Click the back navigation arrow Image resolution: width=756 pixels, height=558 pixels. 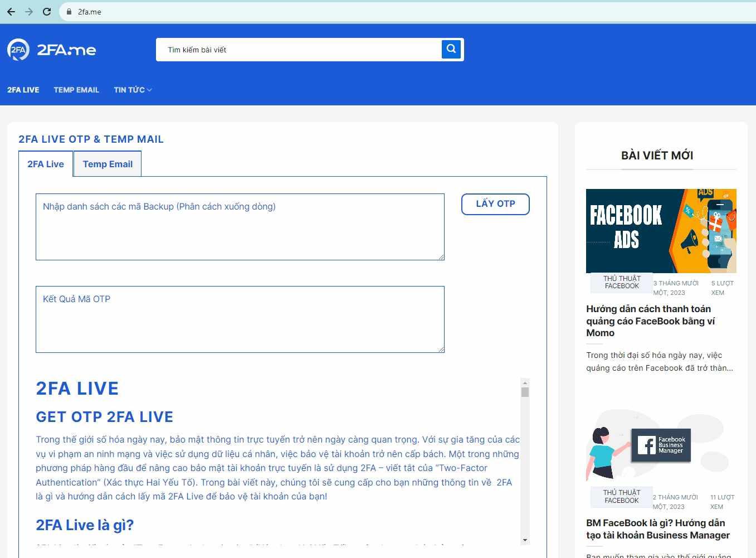11,11
